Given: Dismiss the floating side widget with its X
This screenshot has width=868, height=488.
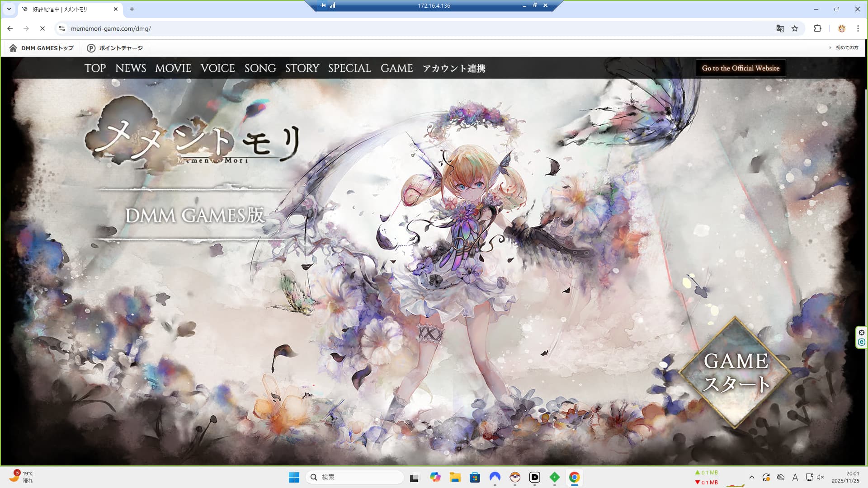Looking at the screenshot, I should point(861,333).
